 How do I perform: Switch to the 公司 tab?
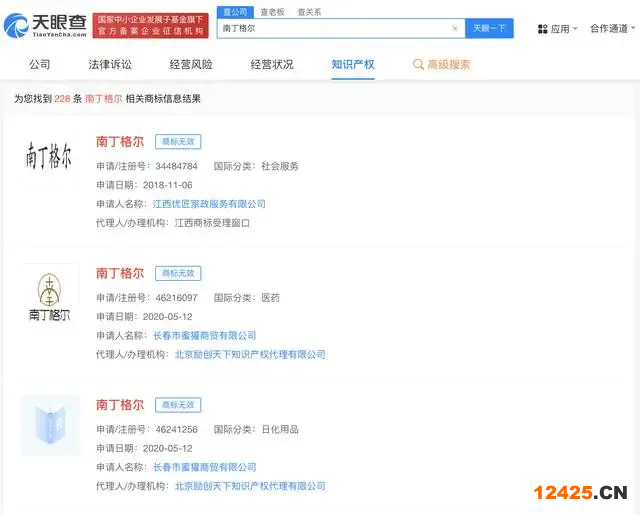click(x=40, y=64)
